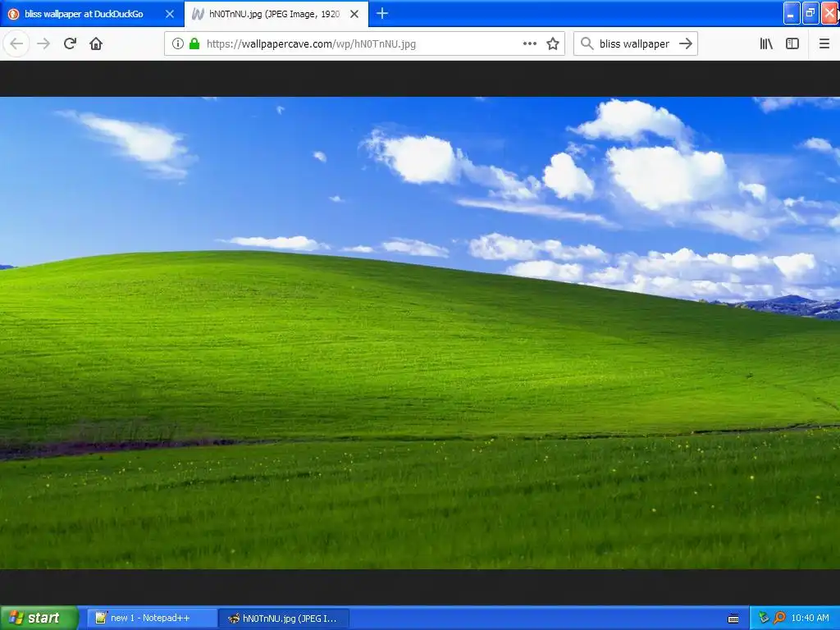Close the DuckDuckGo tab

(x=170, y=14)
